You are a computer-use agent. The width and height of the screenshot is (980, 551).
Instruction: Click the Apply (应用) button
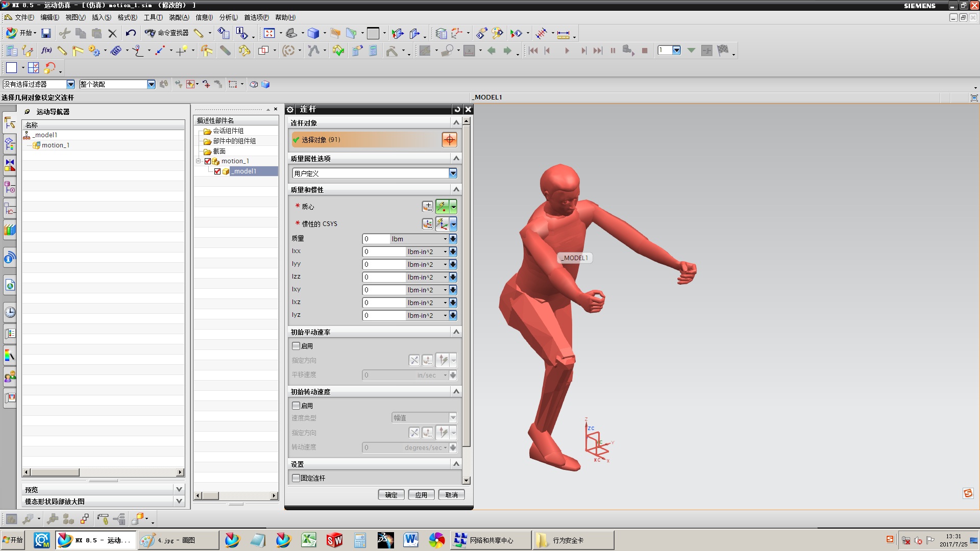421,495
